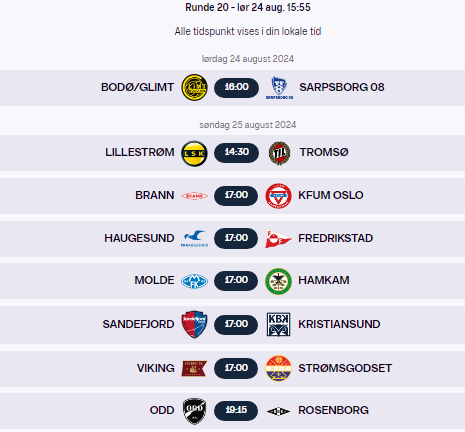This screenshot has height=432, width=465.
Task: Click the ROSENBORG team name
Action: [333, 410]
